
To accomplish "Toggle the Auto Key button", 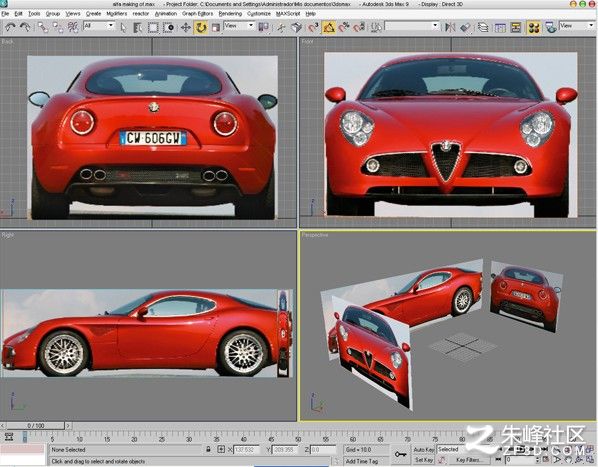I will tap(423, 450).
